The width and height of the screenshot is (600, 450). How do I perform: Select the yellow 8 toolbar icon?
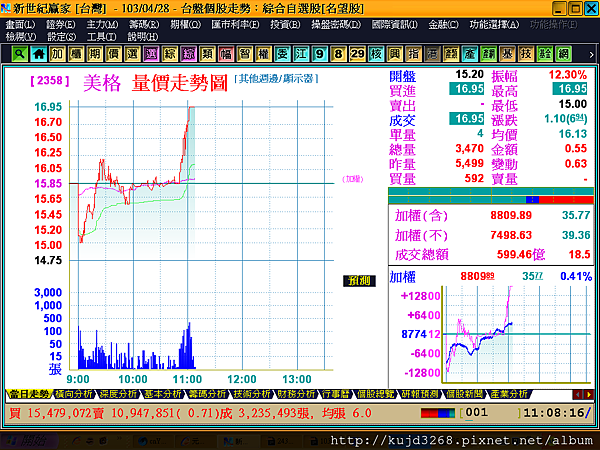[x=338, y=54]
